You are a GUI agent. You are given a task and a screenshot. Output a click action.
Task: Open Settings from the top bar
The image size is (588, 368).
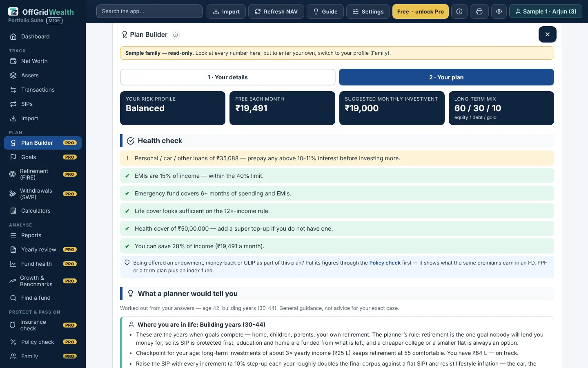click(368, 11)
